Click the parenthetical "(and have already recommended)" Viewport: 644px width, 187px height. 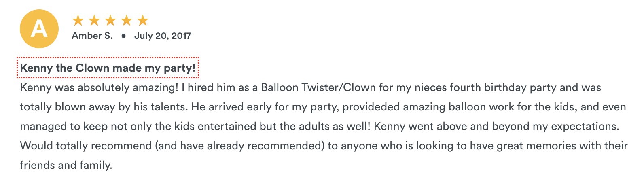tap(240, 146)
